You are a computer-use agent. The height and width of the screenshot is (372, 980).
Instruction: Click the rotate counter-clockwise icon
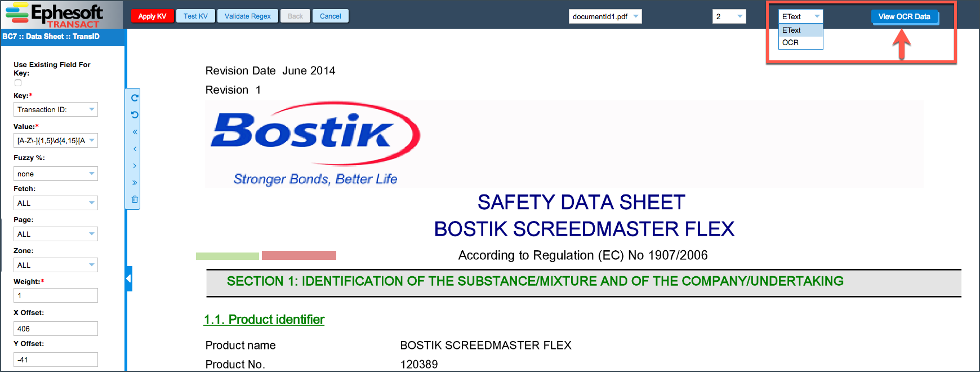(x=135, y=114)
